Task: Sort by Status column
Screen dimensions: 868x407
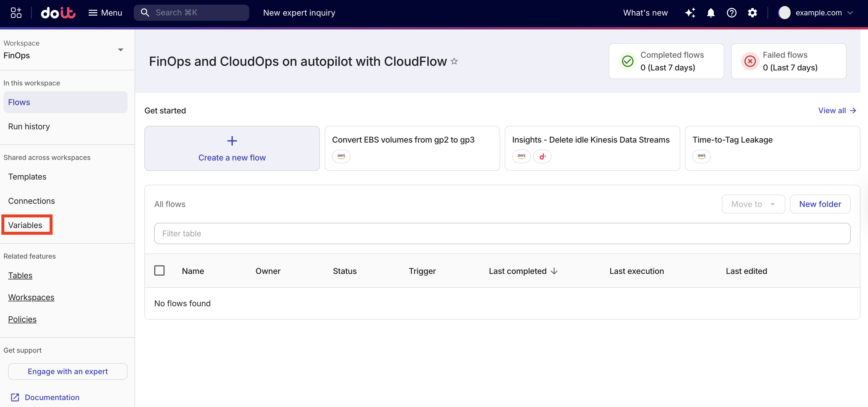Action: pyautogui.click(x=345, y=271)
